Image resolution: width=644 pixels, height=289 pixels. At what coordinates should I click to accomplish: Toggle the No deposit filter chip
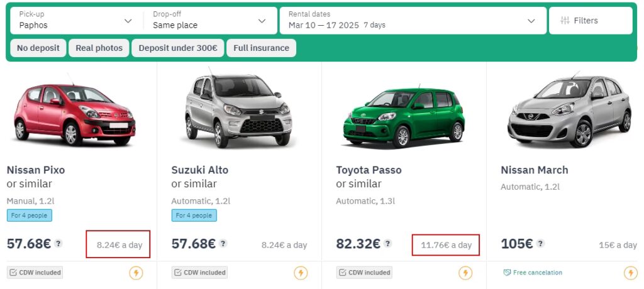coord(38,48)
